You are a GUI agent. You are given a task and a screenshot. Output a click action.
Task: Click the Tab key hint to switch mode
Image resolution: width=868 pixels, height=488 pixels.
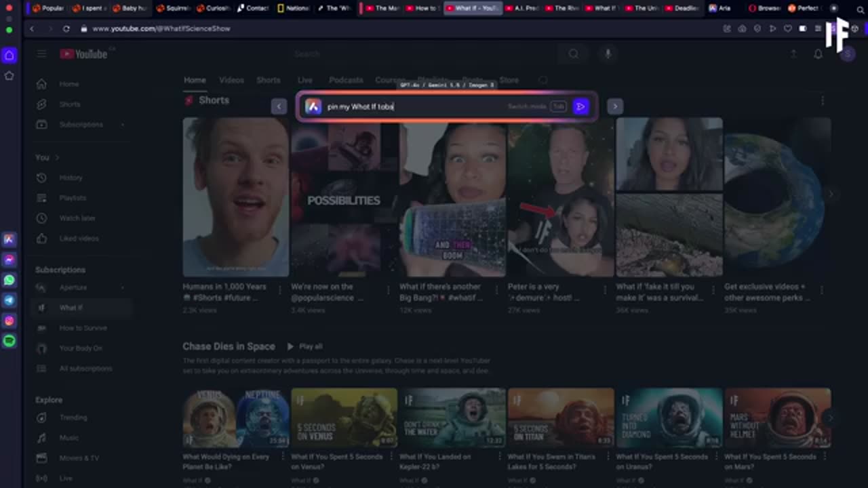pyautogui.click(x=558, y=106)
